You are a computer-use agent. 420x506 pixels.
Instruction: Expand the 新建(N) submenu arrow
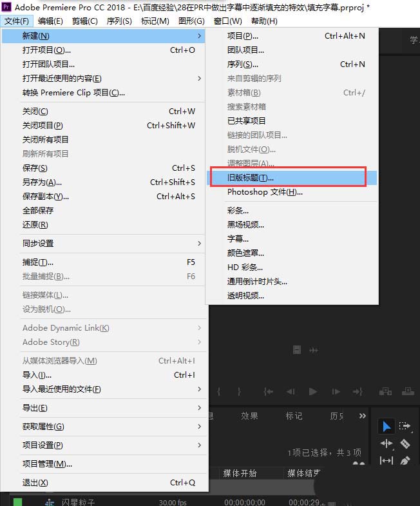click(199, 36)
